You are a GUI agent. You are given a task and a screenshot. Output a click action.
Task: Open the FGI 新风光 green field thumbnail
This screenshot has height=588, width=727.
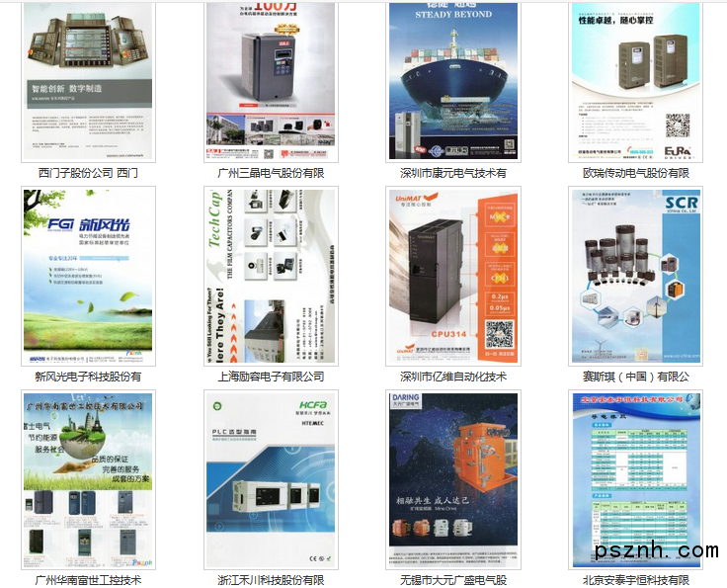click(x=88, y=277)
